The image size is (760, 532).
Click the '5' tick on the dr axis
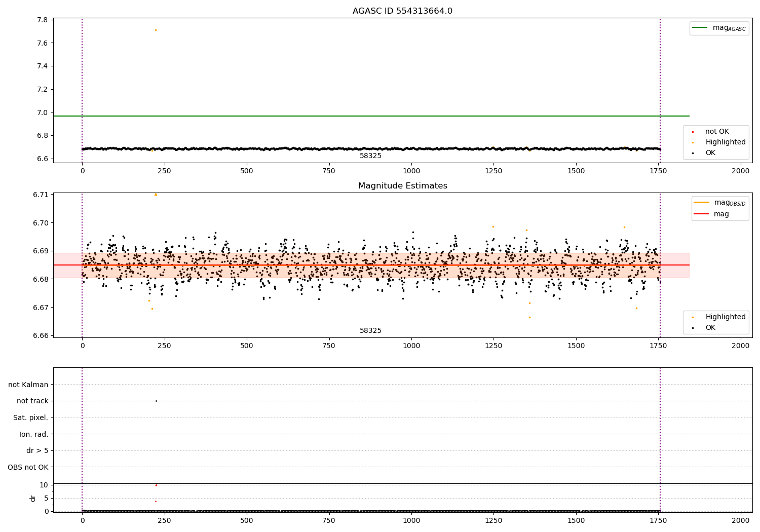[x=47, y=498]
